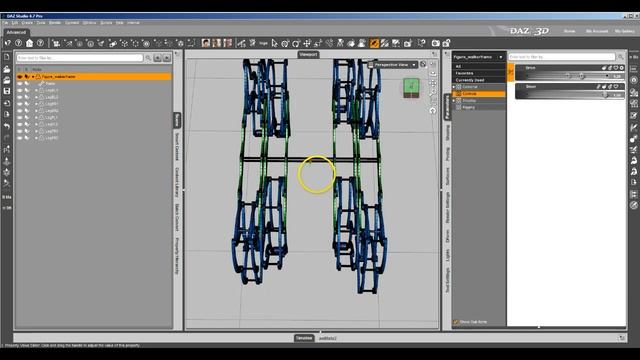Toggle selectable arrow of the LegBR1 row
Image resolution: width=640 pixels, height=360 pixels.
pos(27,104)
